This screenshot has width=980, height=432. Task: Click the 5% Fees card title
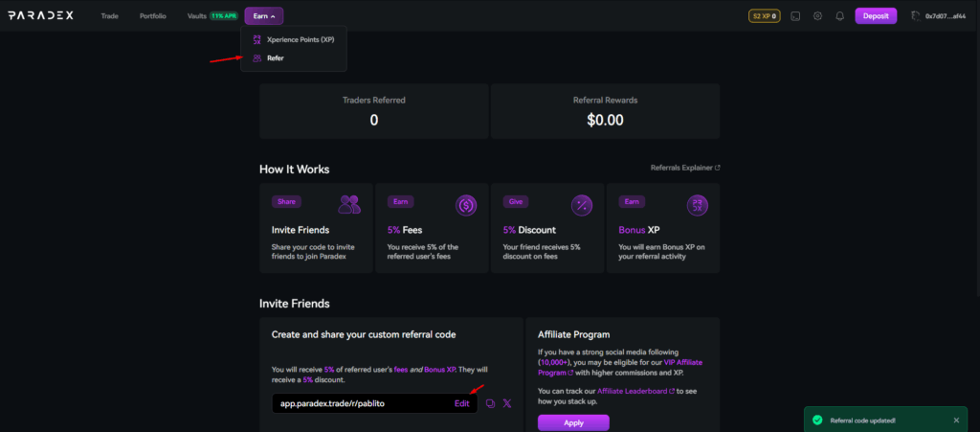pyautogui.click(x=405, y=230)
